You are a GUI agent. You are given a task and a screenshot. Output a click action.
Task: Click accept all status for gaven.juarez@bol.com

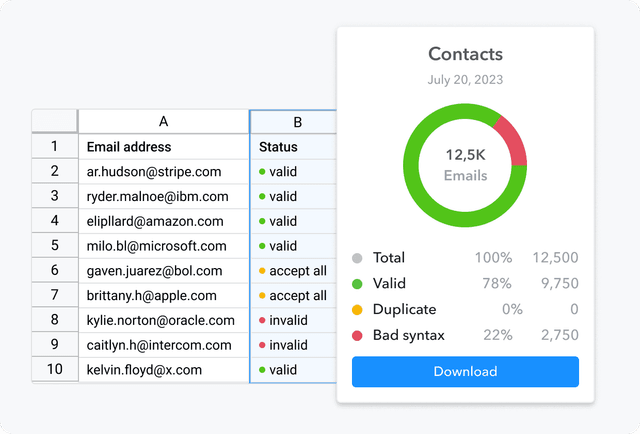(293, 271)
